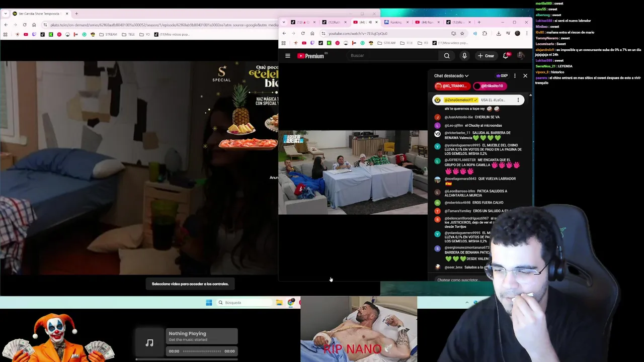Open YouTube guide hamburger menu
The width and height of the screenshot is (644, 362).
(x=288, y=56)
